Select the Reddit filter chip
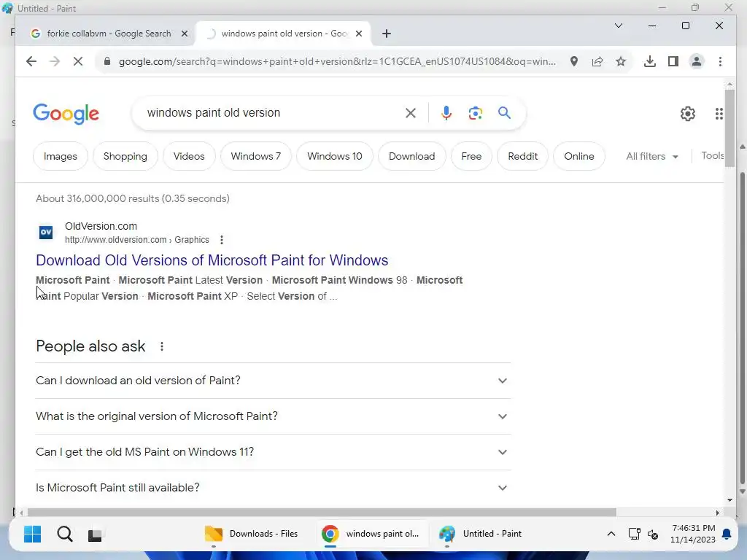747x560 pixels. pos(522,156)
